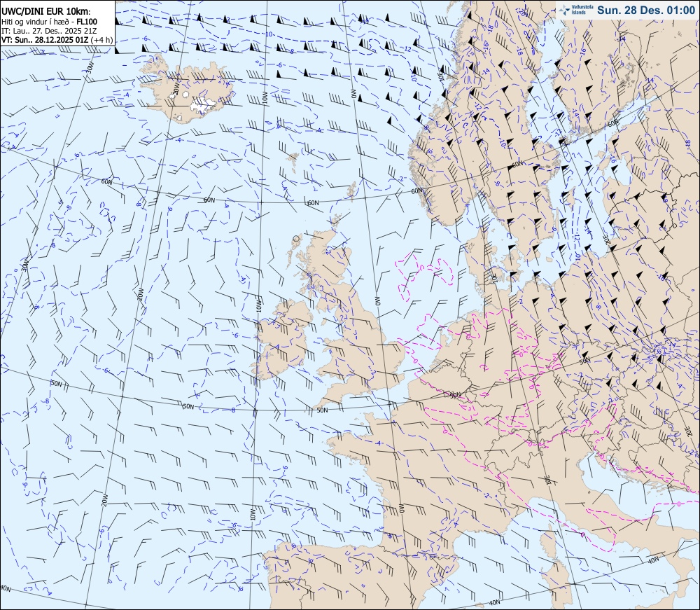Click the "20W" meridian label over Iceland

(176, 88)
